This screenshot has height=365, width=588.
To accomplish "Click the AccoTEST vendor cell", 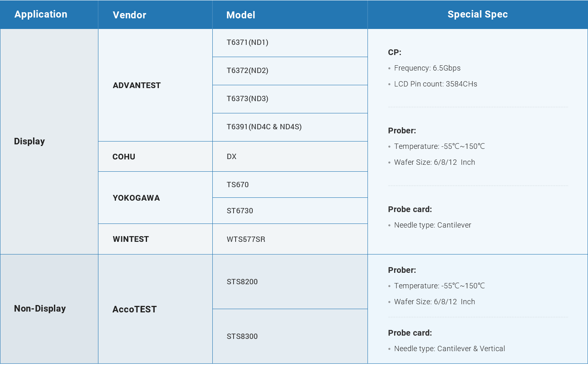I will click(135, 309).
